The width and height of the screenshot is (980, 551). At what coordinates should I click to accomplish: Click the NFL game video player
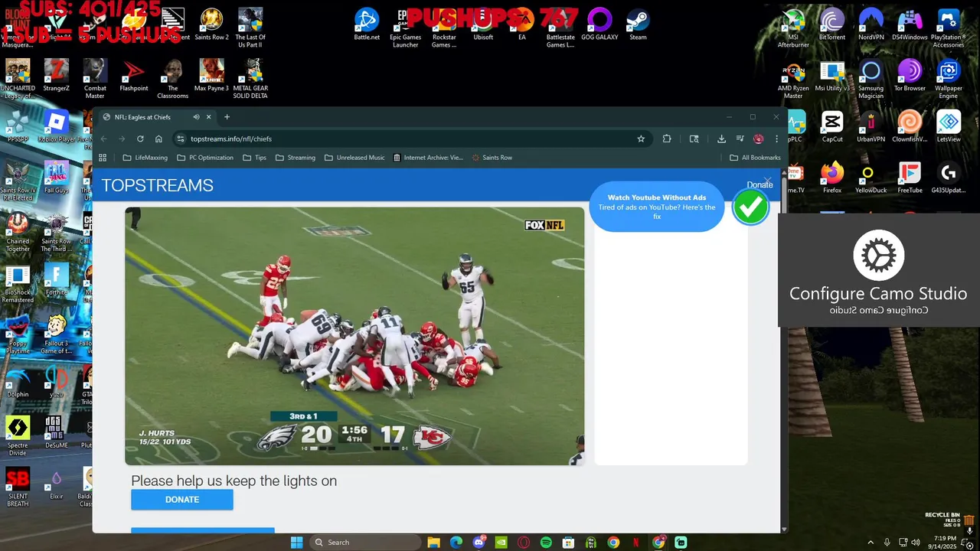pos(354,336)
